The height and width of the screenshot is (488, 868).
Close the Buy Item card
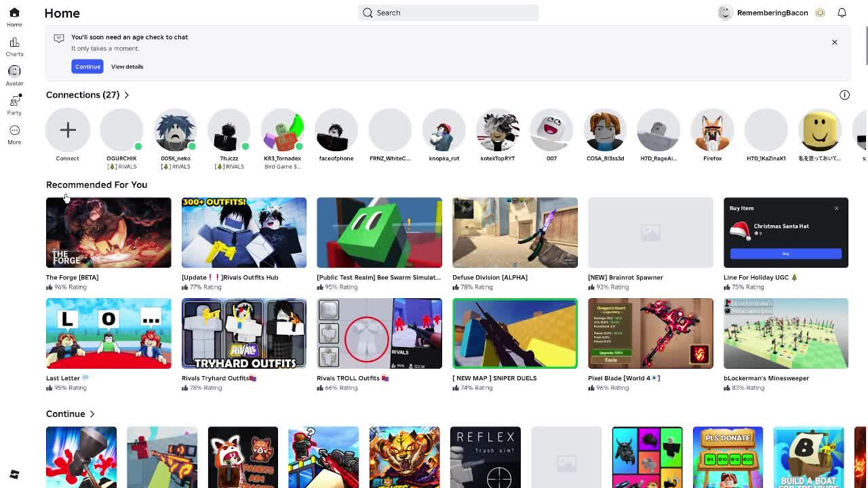pyautogui.click(x=836, y=208)
